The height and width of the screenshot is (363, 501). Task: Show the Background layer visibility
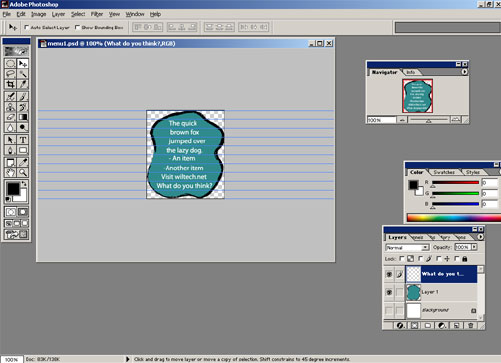click(x=389, y=311)
